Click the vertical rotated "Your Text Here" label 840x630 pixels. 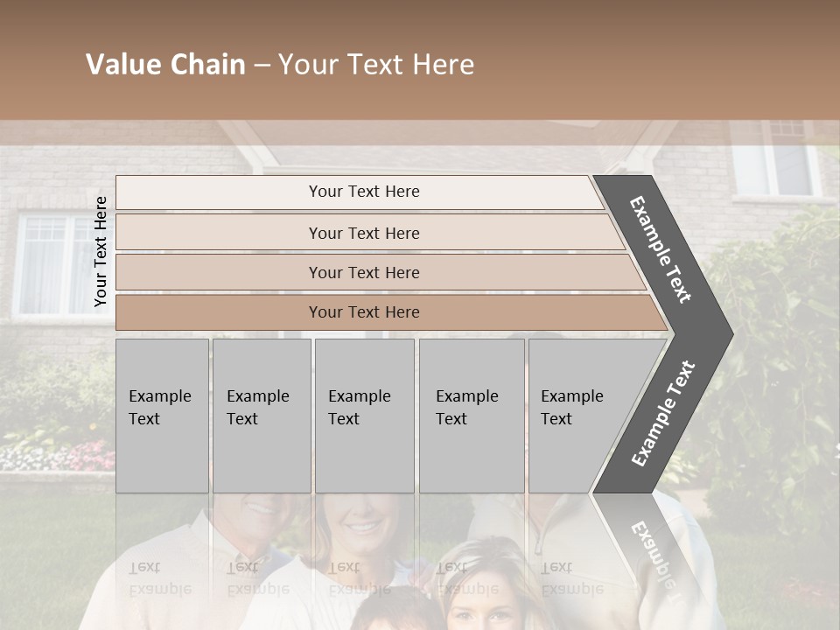pos(101,251)
